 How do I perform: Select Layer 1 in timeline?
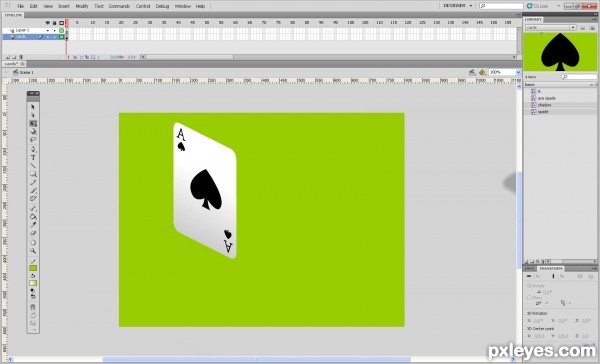24,30
